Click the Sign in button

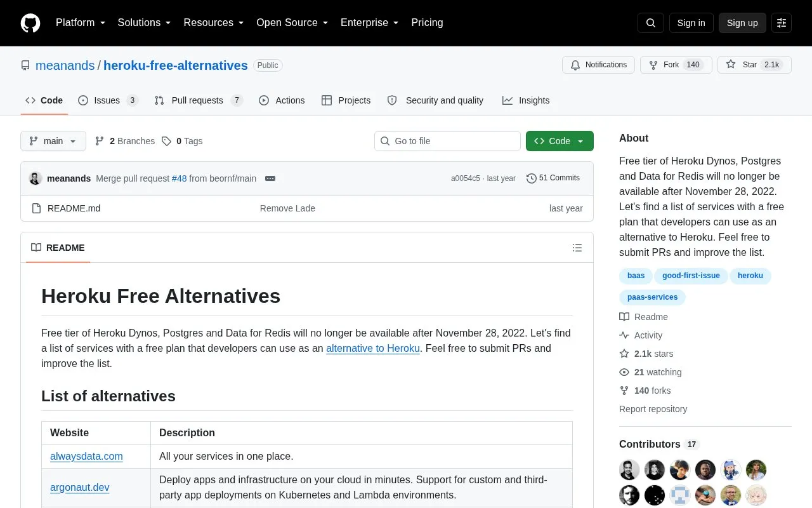coord(691,23)
